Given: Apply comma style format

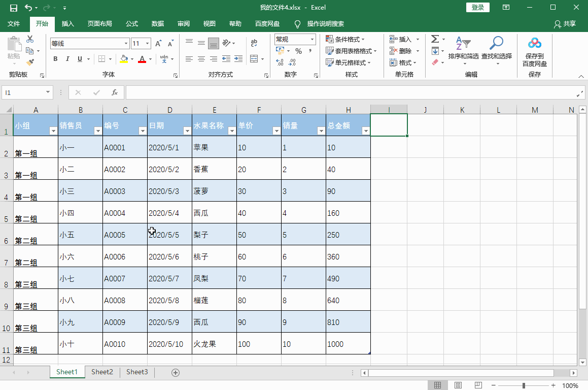Looking at the screenshot, I should [x=310, y=51].
